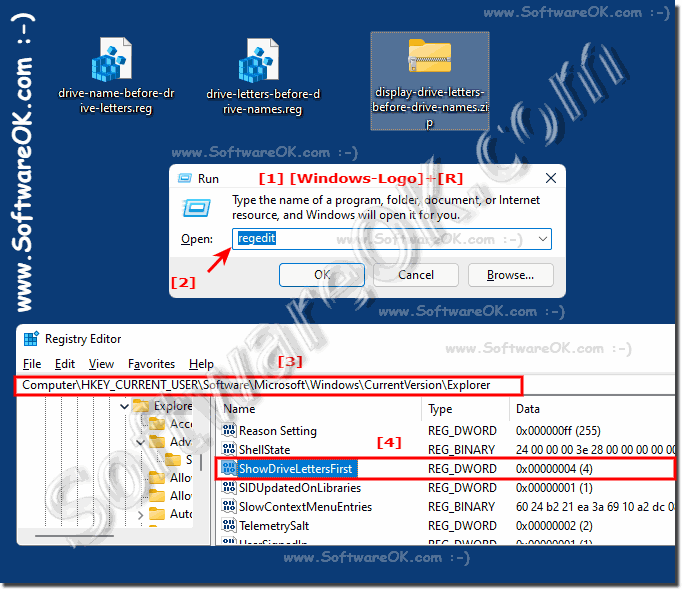Image resolution: width=682 pixels, height=590 pixels.
Task: Click the Run dialog title icon
Action: pyautogui.click(x=185, y=178)
